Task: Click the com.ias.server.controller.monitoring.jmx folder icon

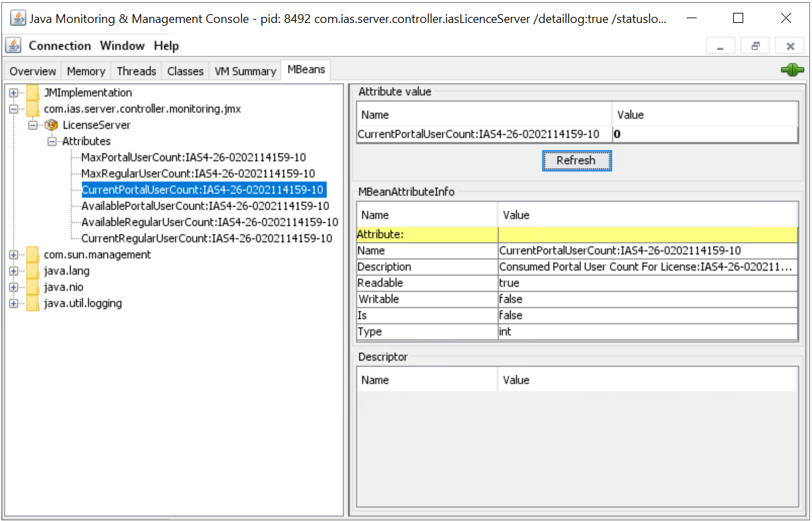Action: [x=32, y=109]
